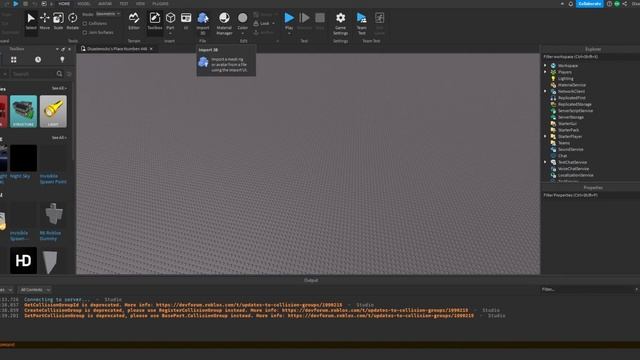Enable the Join Surfaces checkbox

click(x=84, y=32)
